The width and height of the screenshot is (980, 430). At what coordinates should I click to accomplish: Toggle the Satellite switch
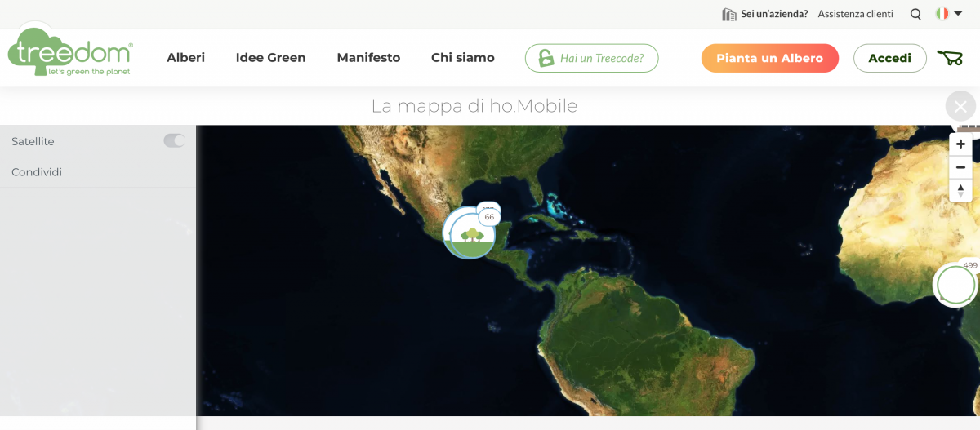coord(174,141)
